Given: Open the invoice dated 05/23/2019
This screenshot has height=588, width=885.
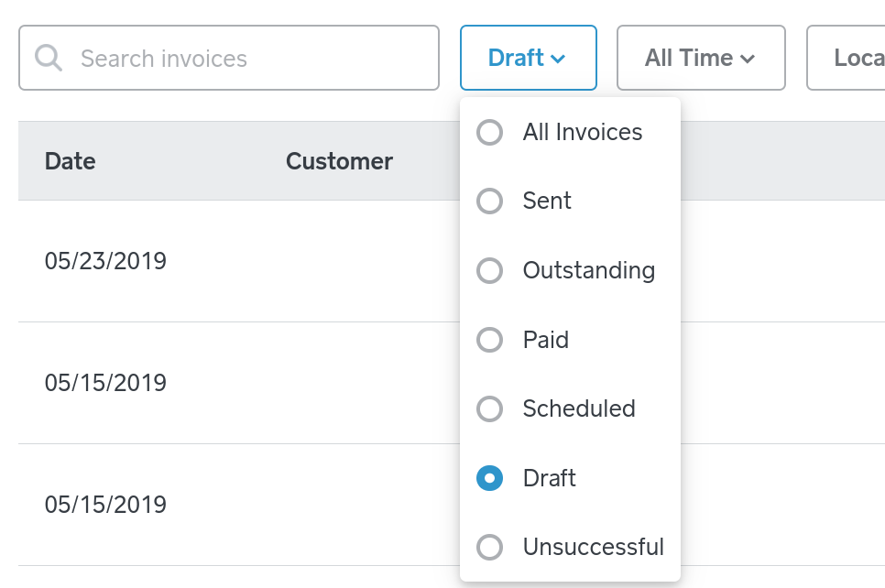Looking at the screenshot, I should point(105,262).
